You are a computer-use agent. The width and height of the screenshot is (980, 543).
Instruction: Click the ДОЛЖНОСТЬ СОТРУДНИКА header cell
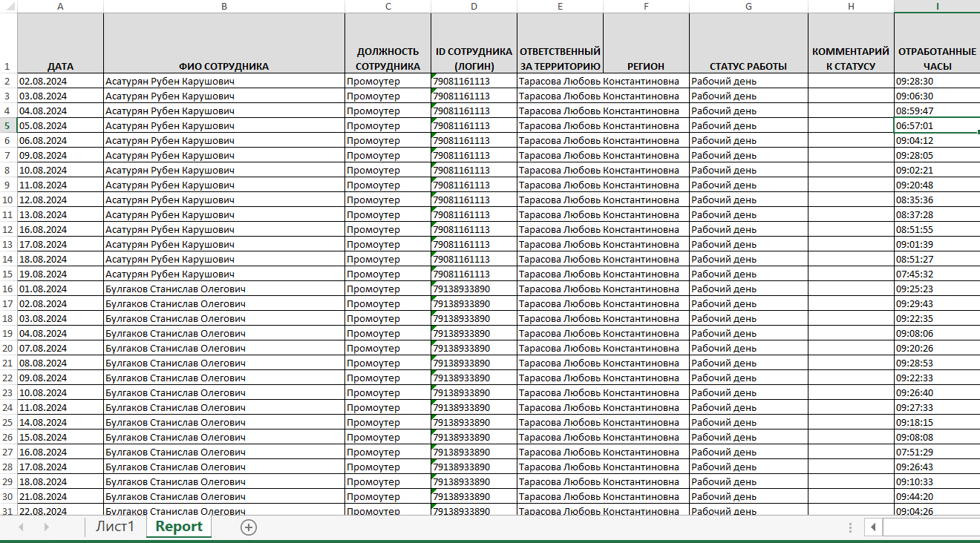coord(388,43)
